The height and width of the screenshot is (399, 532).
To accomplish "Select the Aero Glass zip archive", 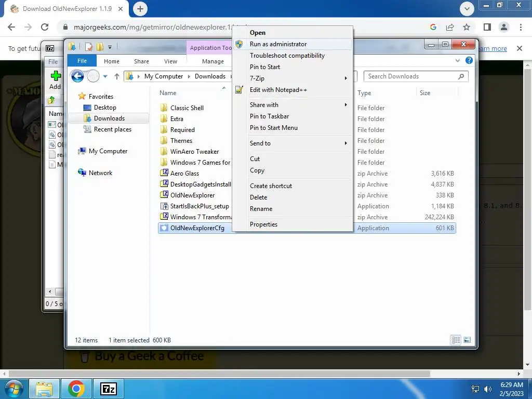I will (x=184, y=174).
